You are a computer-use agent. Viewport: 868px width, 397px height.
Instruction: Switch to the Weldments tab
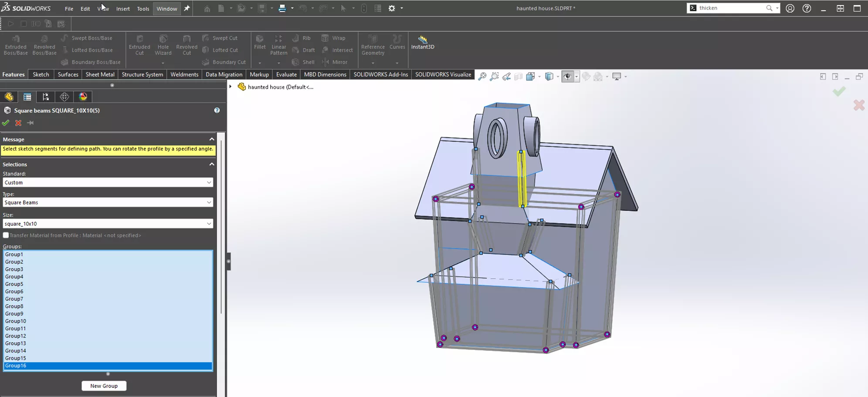pyautogui.click(x=184, y=74)
